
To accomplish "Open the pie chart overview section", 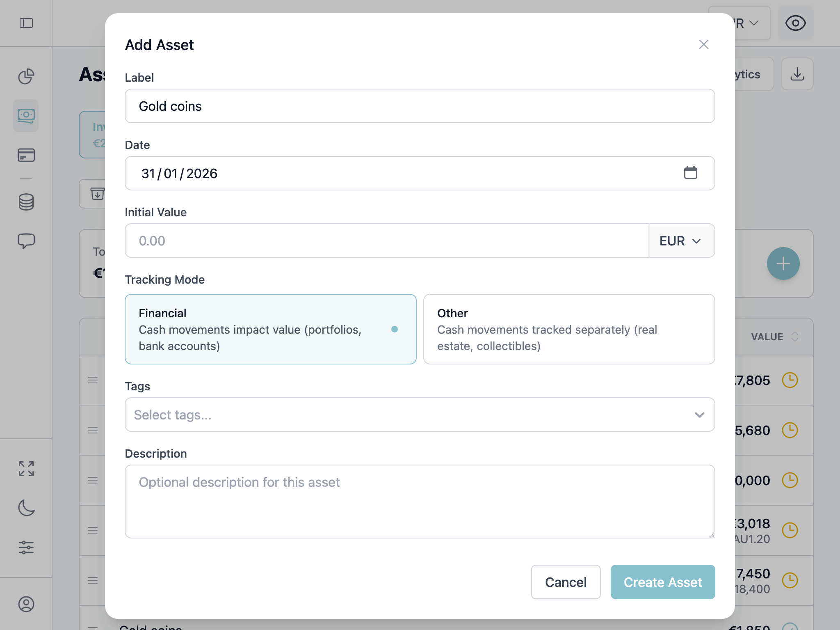I will tap(26, 76).
